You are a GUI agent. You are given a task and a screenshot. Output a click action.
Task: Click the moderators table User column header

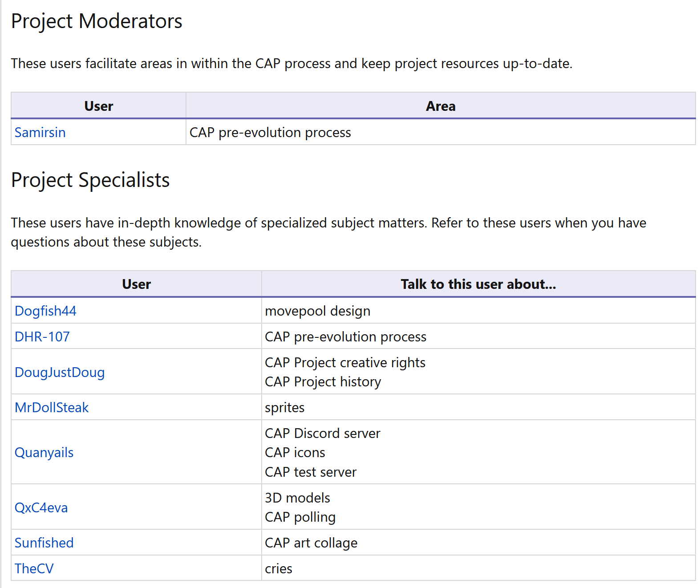pyautogui.click(x=99, y=106)
